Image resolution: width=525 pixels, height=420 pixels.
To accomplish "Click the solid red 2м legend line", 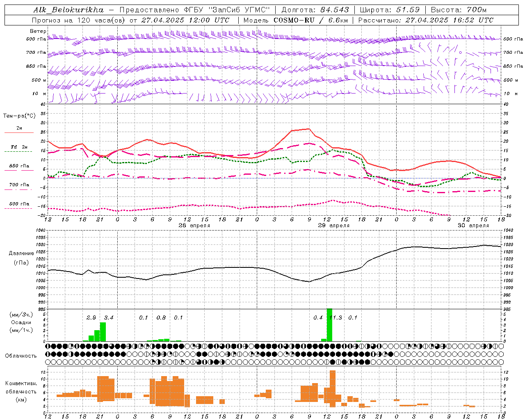I will click(x=19, y=133).
